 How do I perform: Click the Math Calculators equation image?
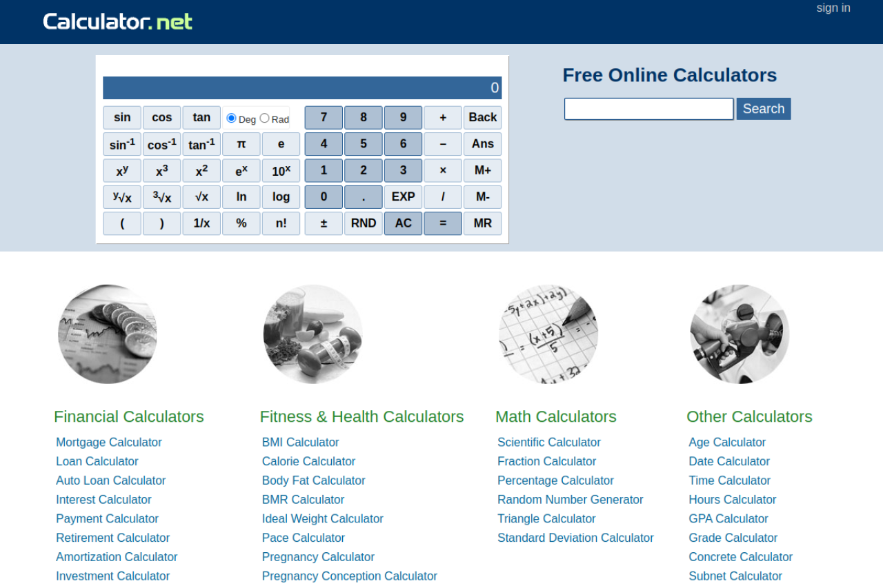coord(548,334)
